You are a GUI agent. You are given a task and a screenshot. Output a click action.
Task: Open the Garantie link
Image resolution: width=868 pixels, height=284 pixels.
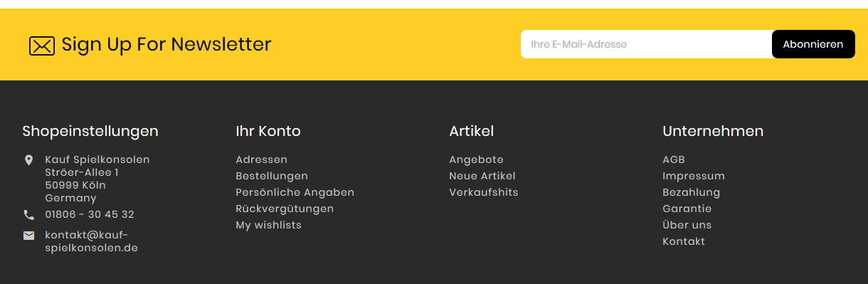pos(687,209)
